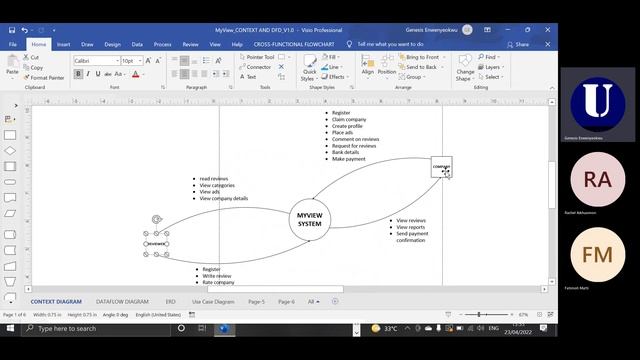
Task: Switch to the Design ribbon tab
Action: (112, 44)
